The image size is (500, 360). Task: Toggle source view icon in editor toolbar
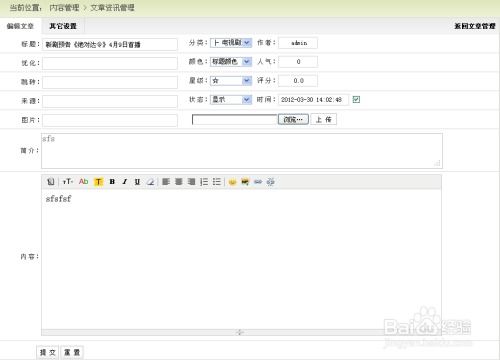tap(50, 182)
